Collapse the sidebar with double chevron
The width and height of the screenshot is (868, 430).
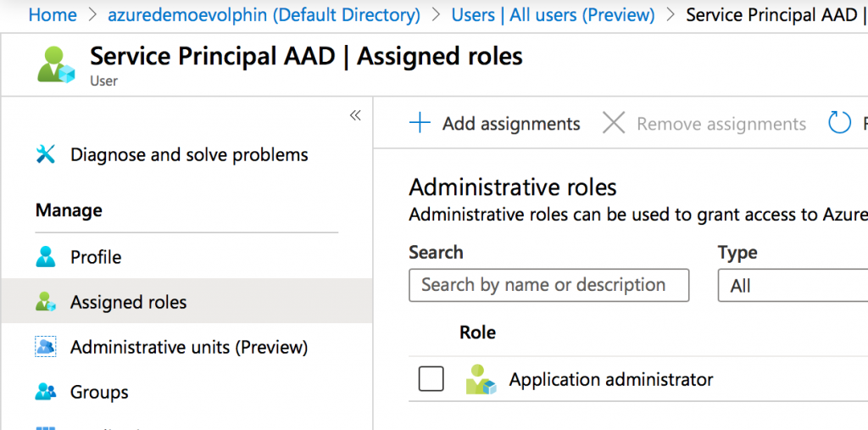(355, 115)
